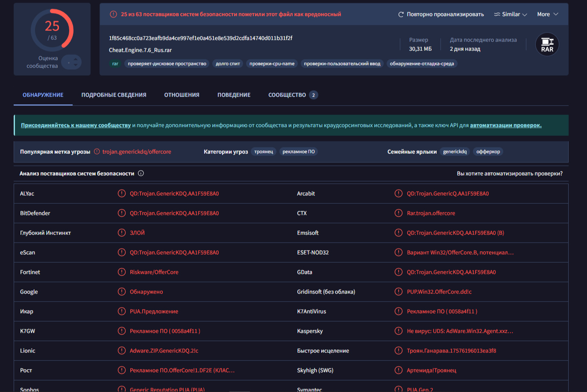587x392 pixels.
Task: Click the alert icon in the Fortinet row
Action: point(122,272)
